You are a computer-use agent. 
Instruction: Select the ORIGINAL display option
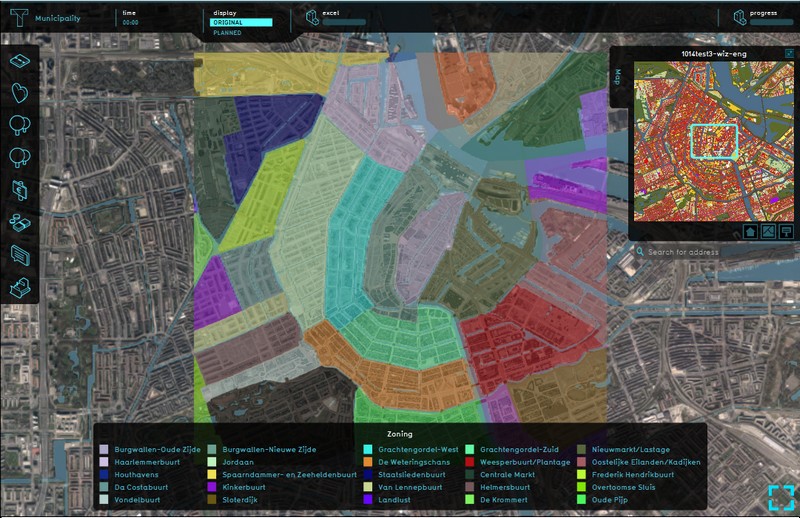tap(241, 22)
